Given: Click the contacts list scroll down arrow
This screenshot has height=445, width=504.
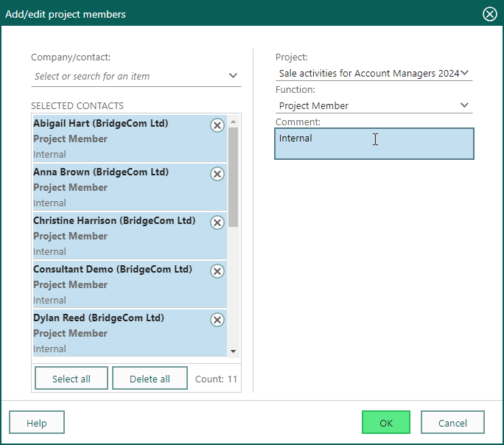Looking at the screenshot, I should pos(234,351).
